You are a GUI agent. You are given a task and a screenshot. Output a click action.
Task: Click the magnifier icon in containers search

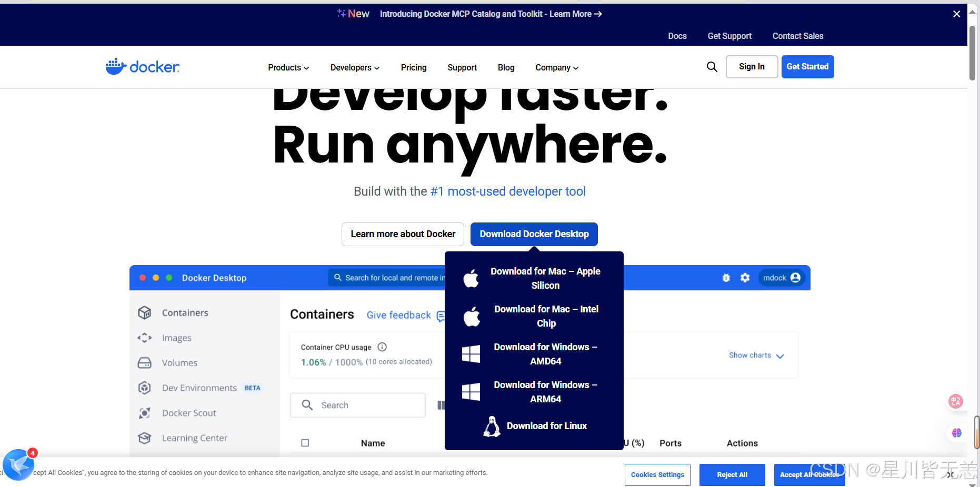(x=307, y=404)
